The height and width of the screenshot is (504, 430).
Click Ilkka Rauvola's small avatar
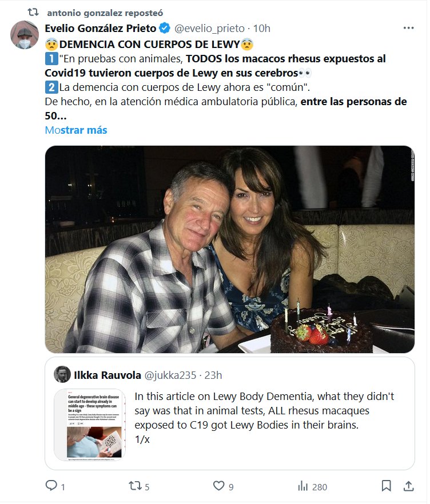tap(62, 375)
